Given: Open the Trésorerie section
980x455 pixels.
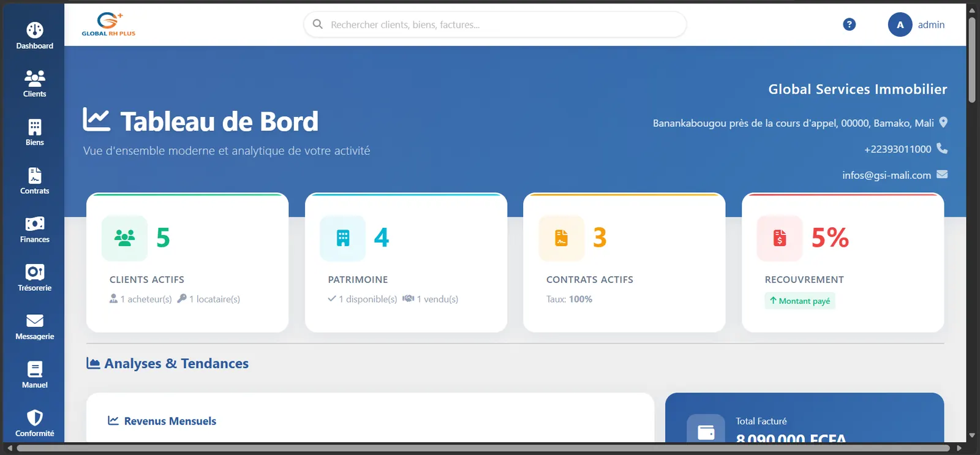Looking at the screenshot, I should pyautogui.click(x=34, y=278).
